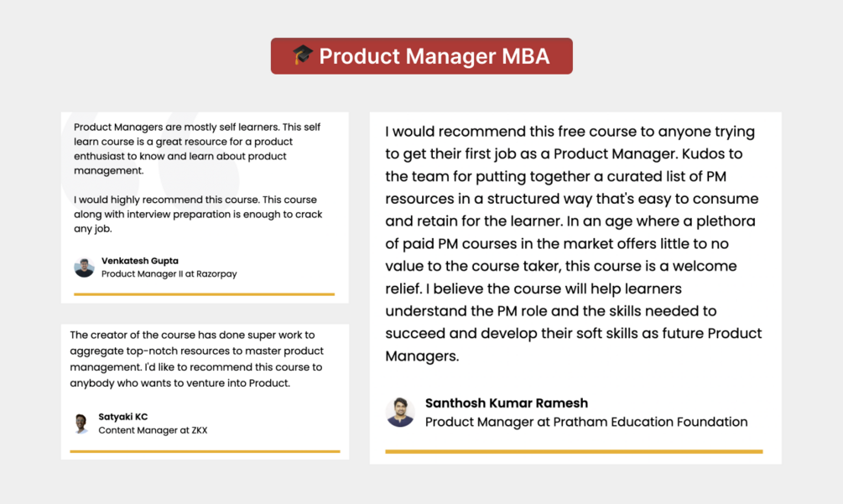843x504 pixels.
Task: Click the Pratham Education Foundation job title
Action: (585, 422)
